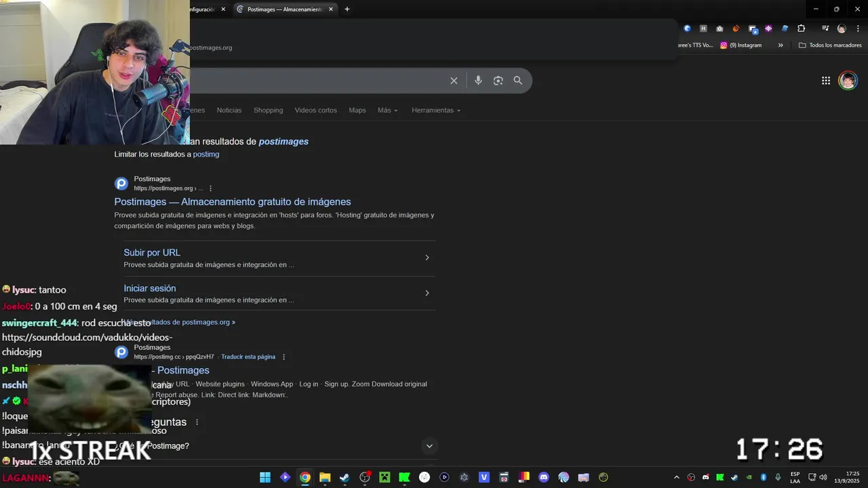Screen dimensions: 868x488
Task: Select the Postimages browser tab
Action: pos(285,9)
